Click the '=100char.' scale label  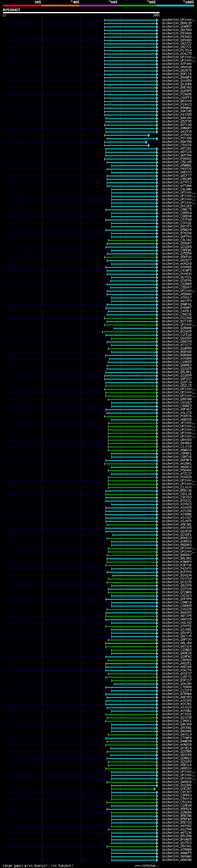point(150,865)
